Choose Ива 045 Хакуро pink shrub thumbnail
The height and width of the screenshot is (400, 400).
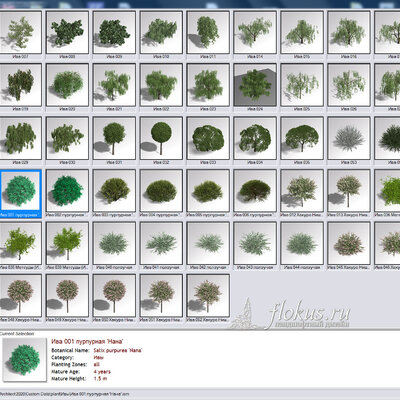point(349,243)
